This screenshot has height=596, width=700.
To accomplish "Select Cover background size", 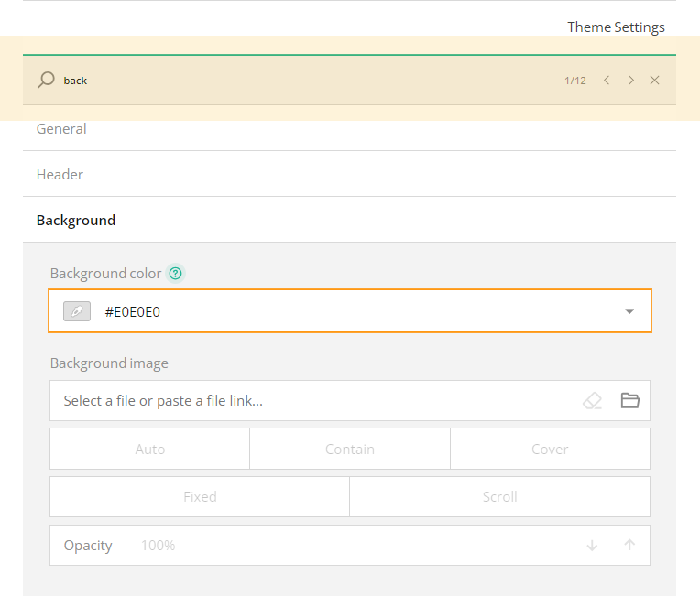I will (550, 449).
